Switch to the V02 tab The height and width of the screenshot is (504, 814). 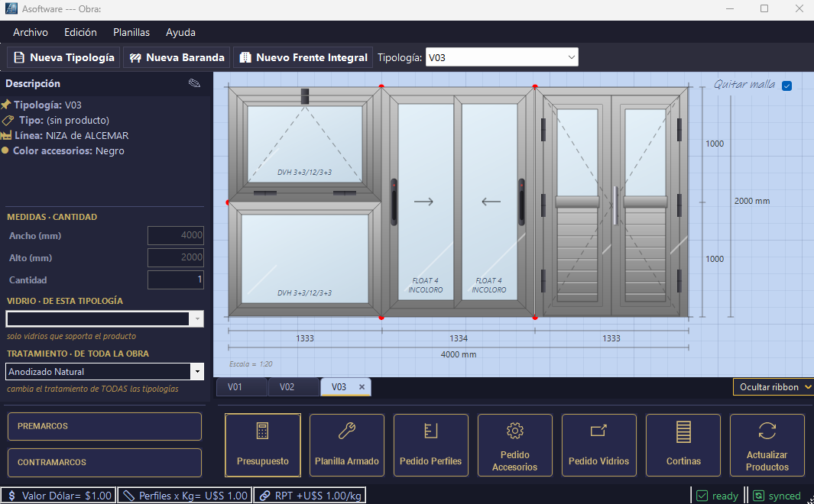click(x=293, y=387)
